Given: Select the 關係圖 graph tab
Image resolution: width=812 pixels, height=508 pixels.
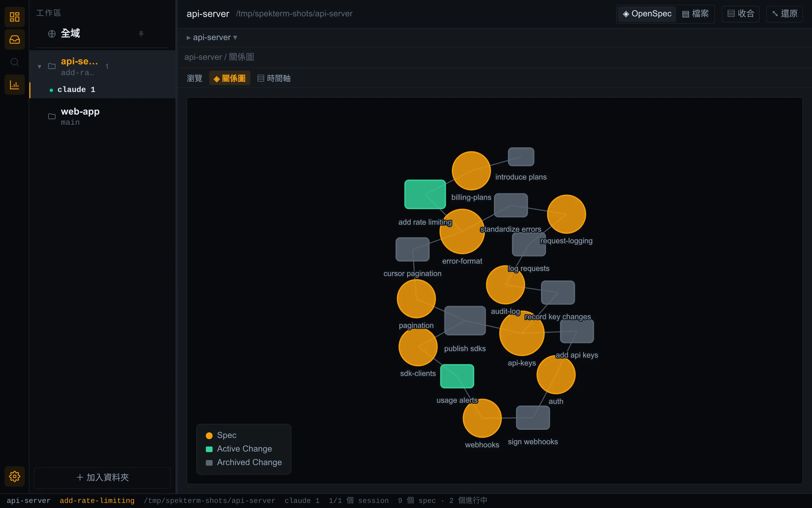Looking at the screenshot, I should pos(230,78).
